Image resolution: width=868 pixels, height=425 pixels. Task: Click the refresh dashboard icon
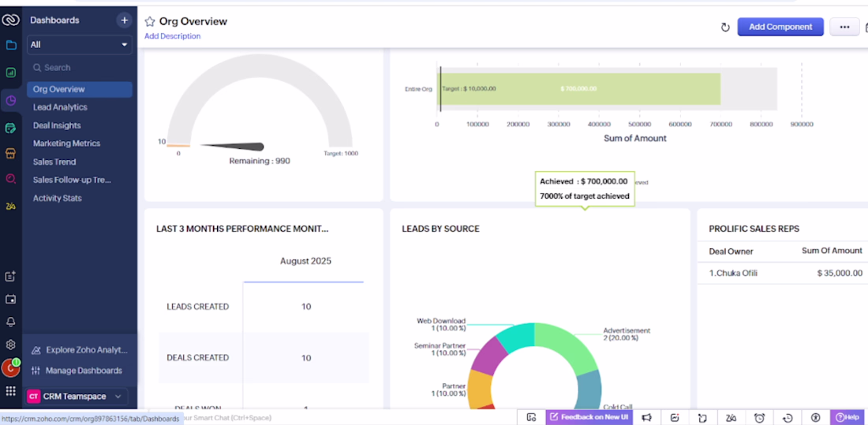pyautogui.click(x=725, y=27)
